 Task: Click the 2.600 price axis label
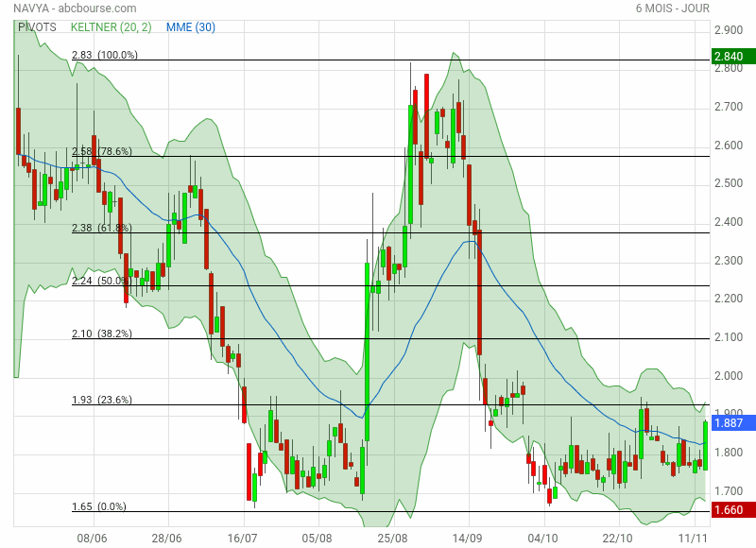(729, 146)
